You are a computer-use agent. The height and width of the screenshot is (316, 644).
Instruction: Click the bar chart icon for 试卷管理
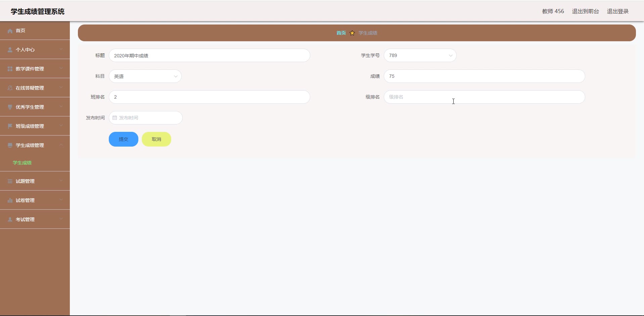pos(10,200)
